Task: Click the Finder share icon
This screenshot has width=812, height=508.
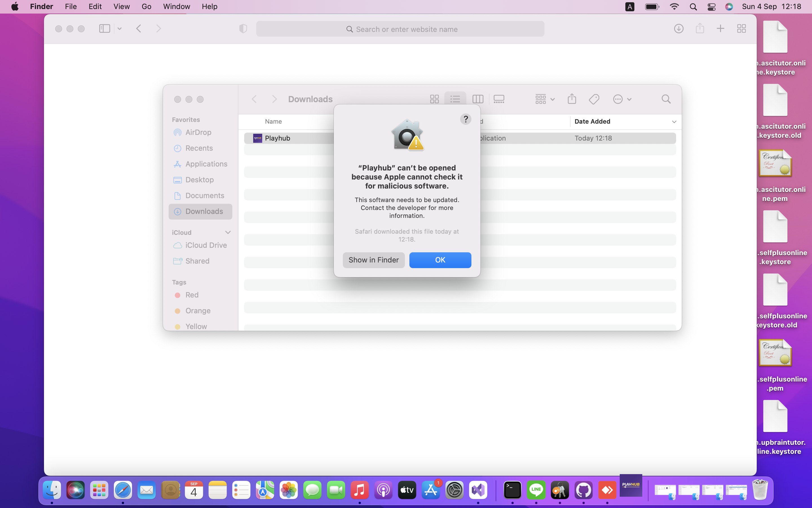Action: (572, 99)
